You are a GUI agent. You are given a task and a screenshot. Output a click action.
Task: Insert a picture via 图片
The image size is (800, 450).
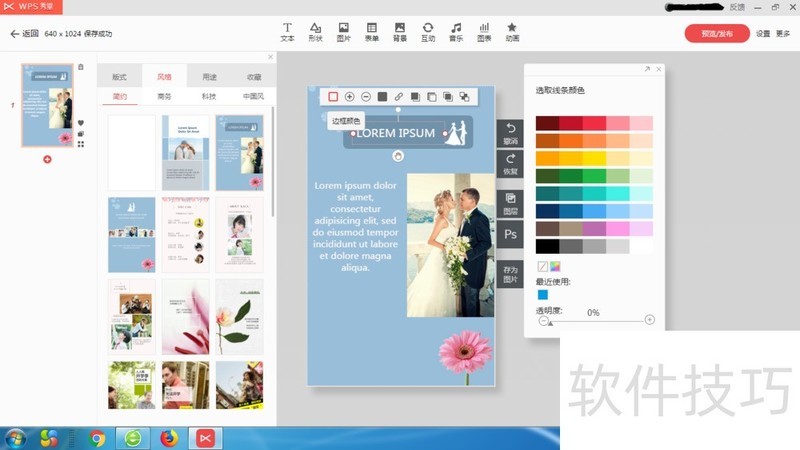[343, 32]
